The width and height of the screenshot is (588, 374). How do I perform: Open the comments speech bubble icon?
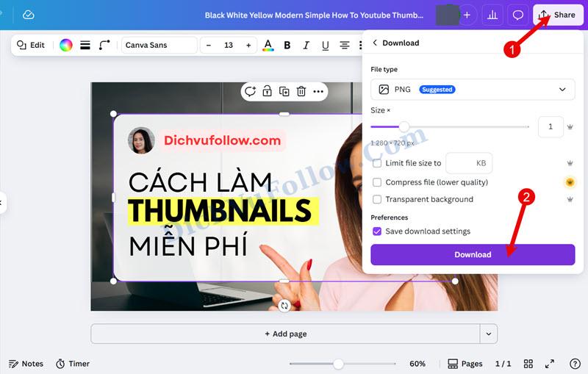tap(517, 15)
